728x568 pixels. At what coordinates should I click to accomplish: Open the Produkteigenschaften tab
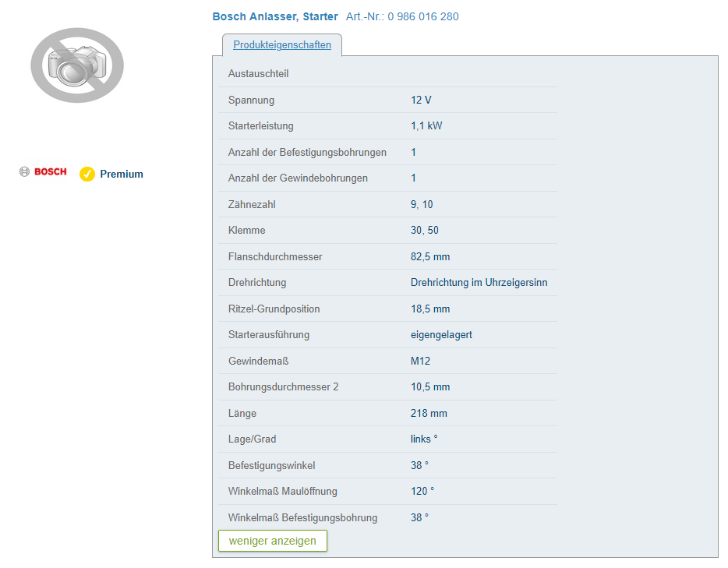tap(282, 45)
